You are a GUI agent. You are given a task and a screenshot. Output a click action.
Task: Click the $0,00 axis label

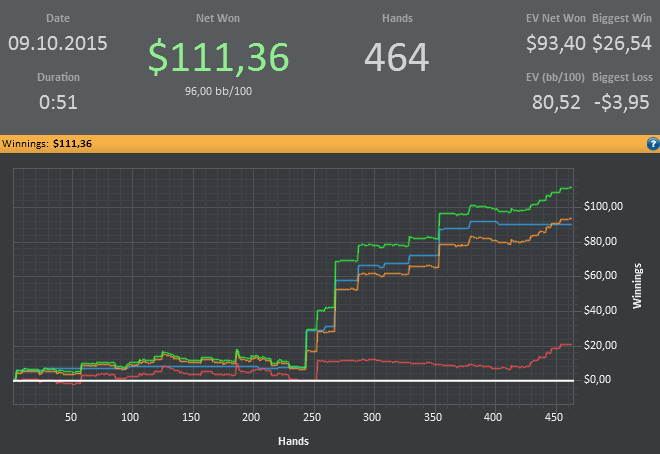[x=597, y=380]
